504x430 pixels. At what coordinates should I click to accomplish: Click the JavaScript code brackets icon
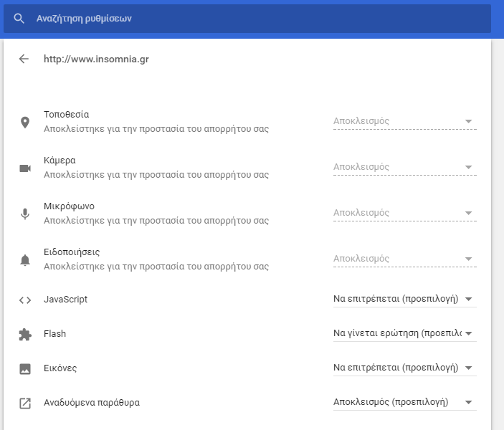(25, 300)
